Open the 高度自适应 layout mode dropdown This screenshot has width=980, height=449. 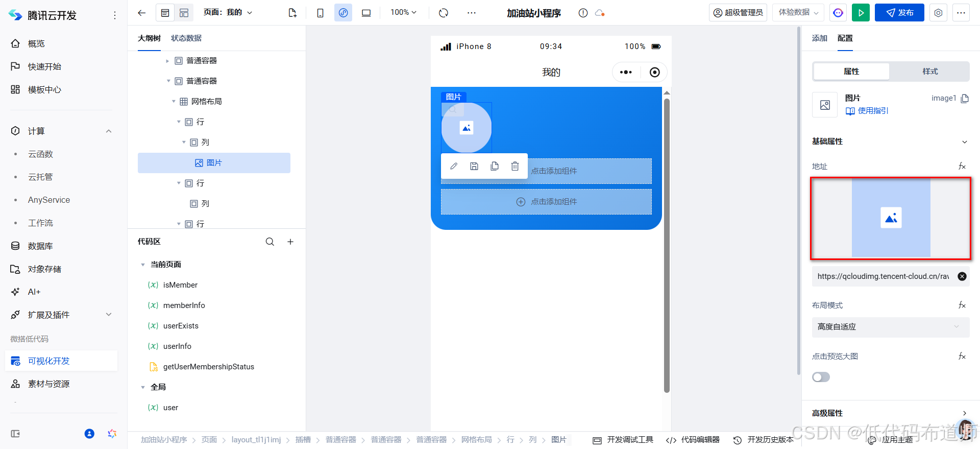click(891, 327)
